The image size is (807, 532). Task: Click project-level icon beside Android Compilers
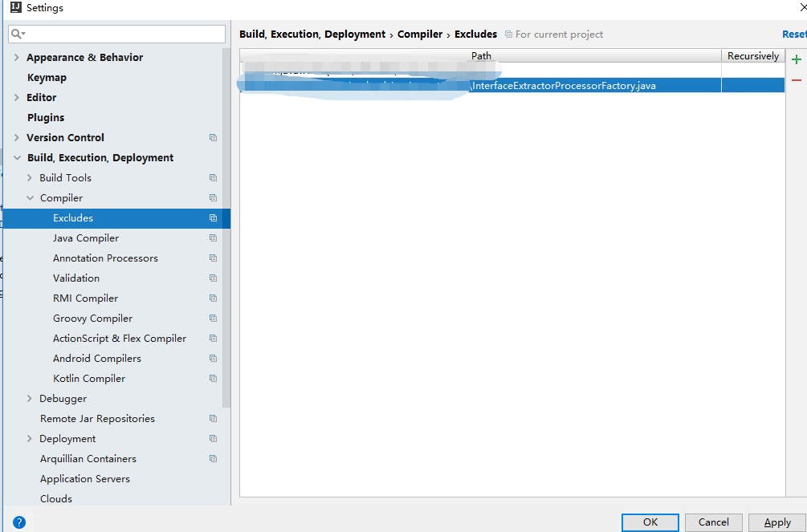click(x=213, y=359)
